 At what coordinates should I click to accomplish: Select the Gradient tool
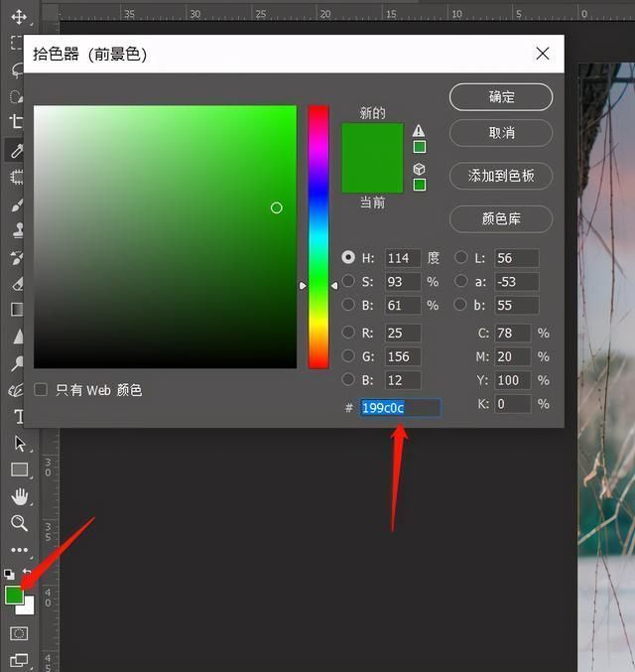click(17, 310)
